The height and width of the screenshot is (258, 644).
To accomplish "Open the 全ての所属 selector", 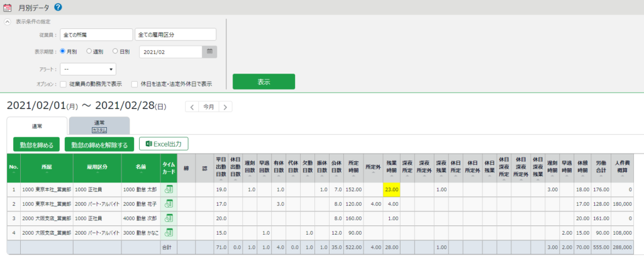I will 96,35.
